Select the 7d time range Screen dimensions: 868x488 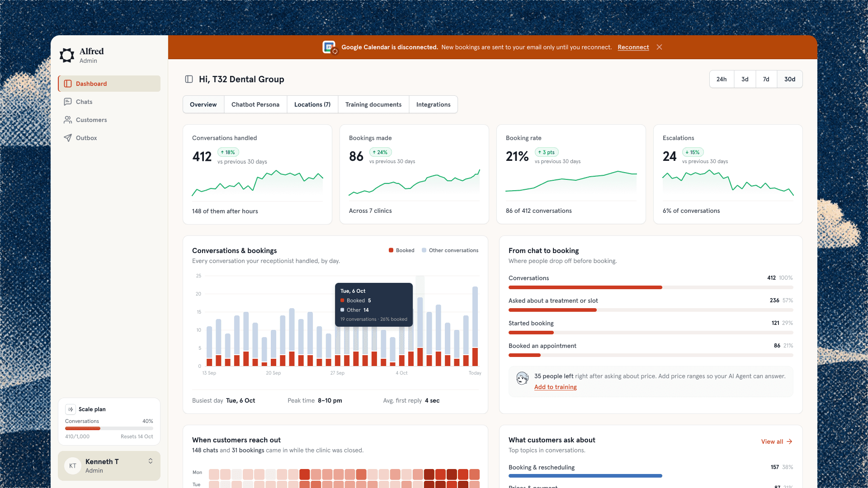click(x=766, y=79)
